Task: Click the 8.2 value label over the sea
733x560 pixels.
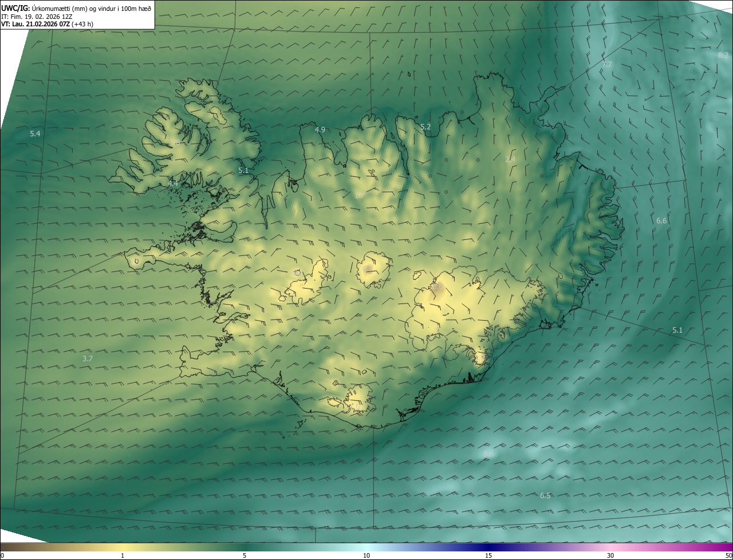Action: (x=723, y=55)
